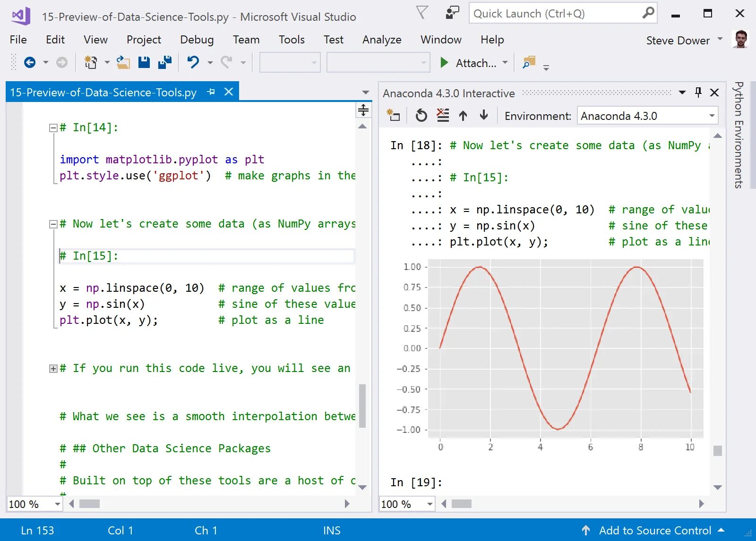Expand the 'If you run this code live' region
The height and width of the screenshot is (541, 756).
[53, 368]
